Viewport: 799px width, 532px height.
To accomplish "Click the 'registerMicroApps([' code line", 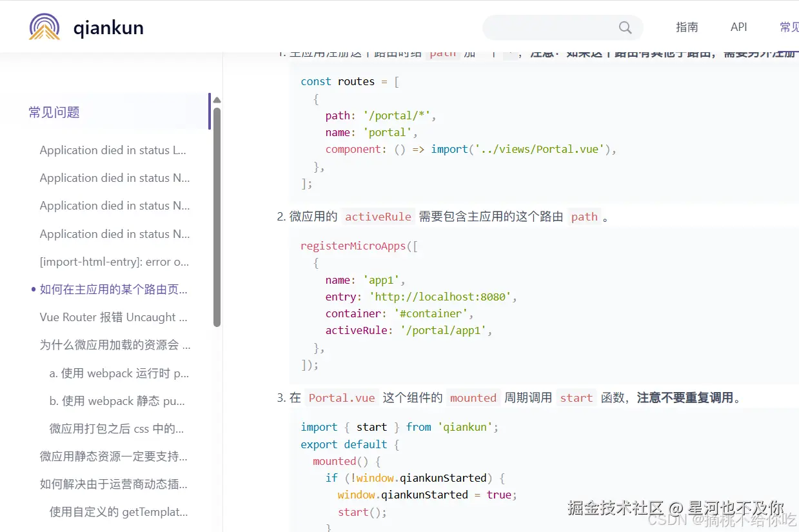I will tap(359, 246).
